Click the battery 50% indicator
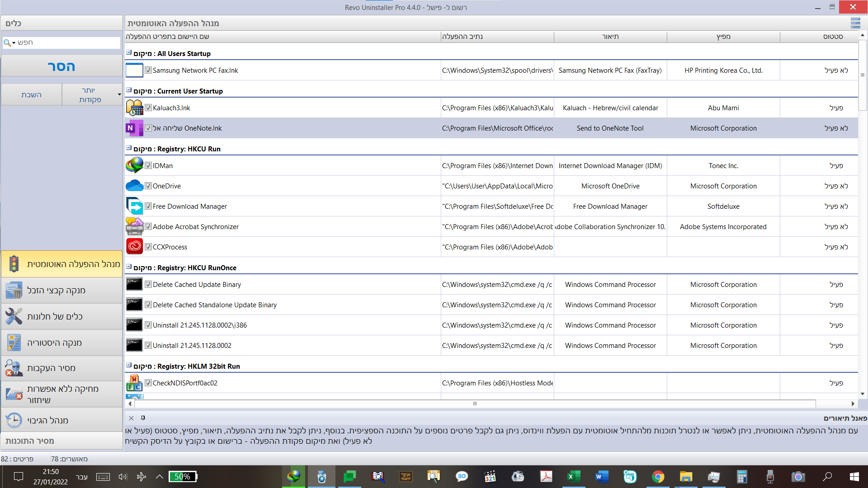The image size is (868, 488). click(x=183, y=477)
